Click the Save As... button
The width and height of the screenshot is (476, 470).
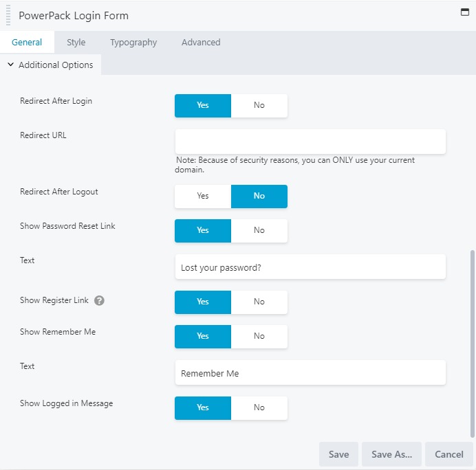point(391,454)
